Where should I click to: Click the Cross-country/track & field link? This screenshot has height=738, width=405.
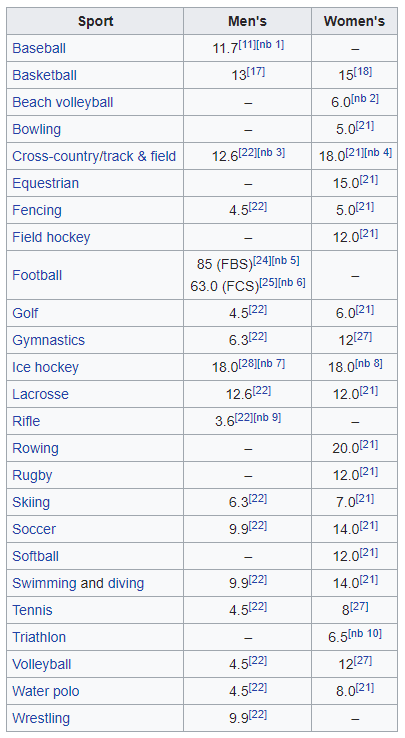[x=94, y=156]
